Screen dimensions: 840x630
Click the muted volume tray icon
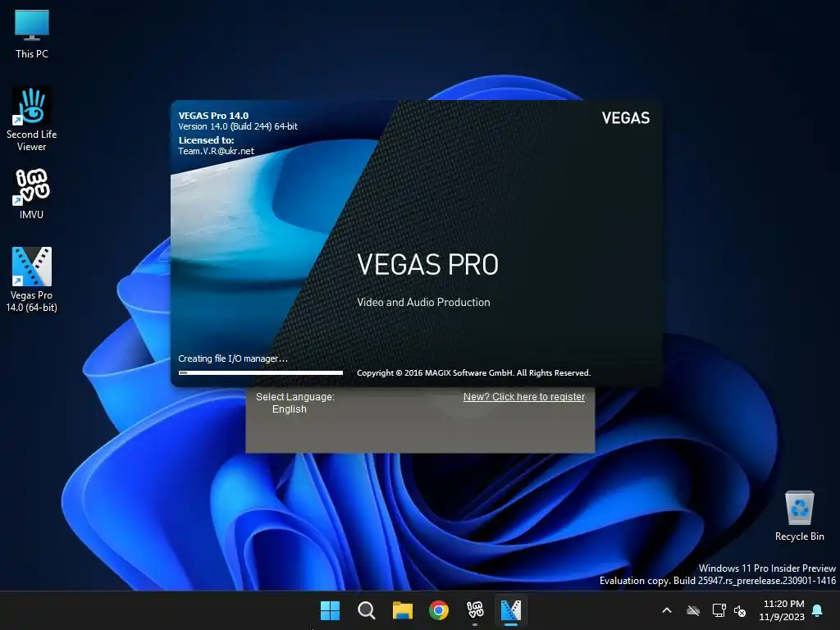tap(741, 610)
